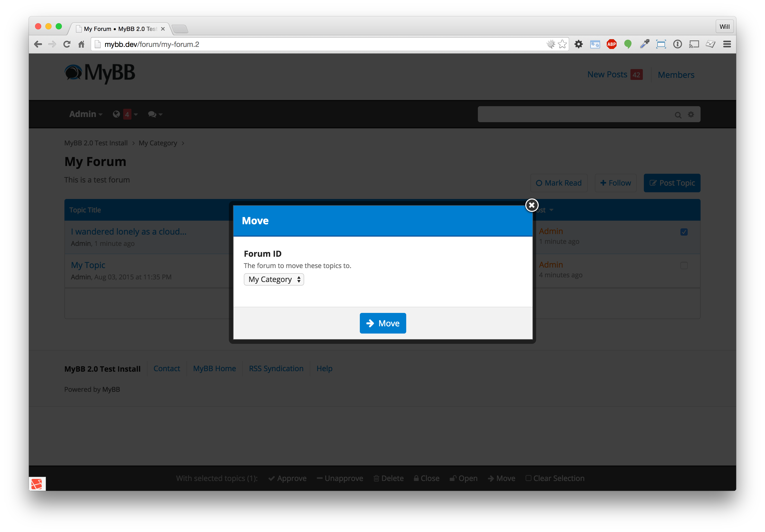Click the Post Topic icon button
Screen dimensions: 765x532
coord(653,182)
